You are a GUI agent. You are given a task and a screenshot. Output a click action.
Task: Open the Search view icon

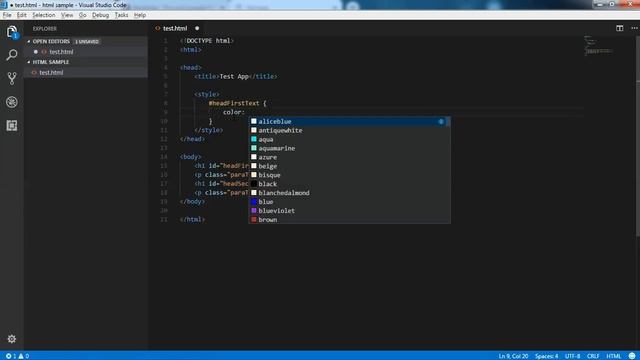[12, 55]
